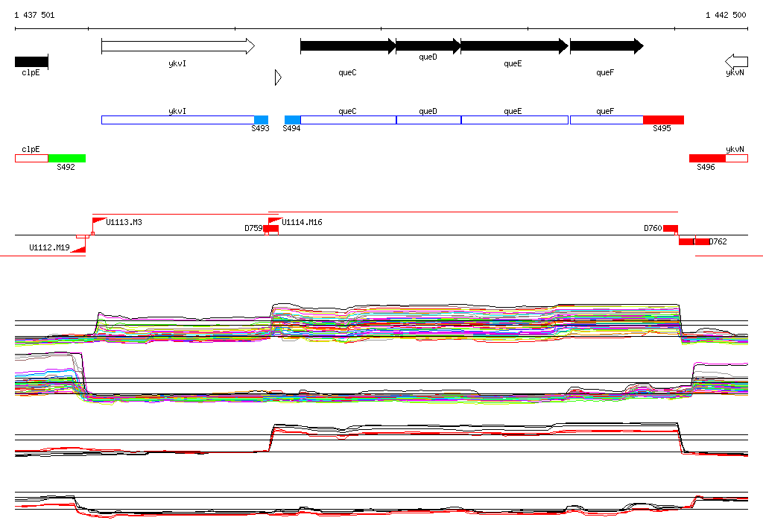Click the blue S494 segment box

pyautogui.click(x=292, y=120)
